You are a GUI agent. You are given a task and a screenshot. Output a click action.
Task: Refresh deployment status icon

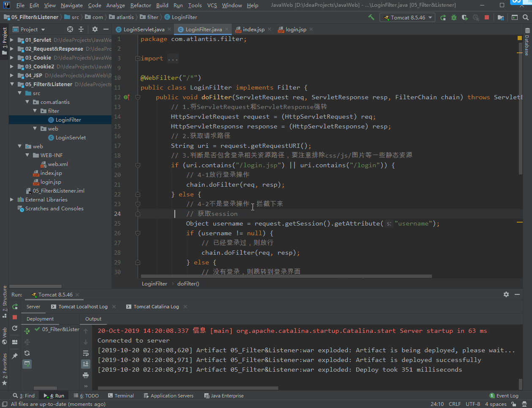27,353
